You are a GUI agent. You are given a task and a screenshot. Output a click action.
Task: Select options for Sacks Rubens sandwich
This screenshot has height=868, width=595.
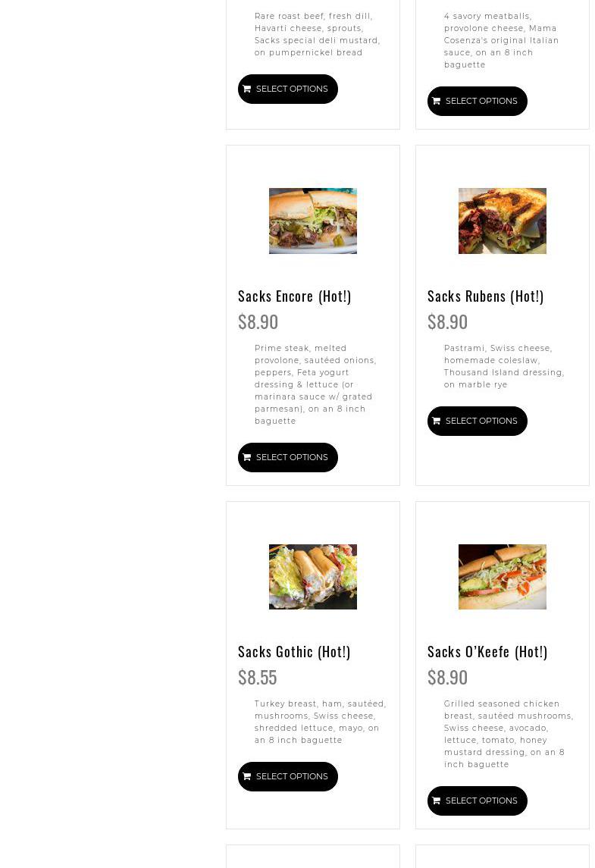pyautogui.click(x=477, y=421)
